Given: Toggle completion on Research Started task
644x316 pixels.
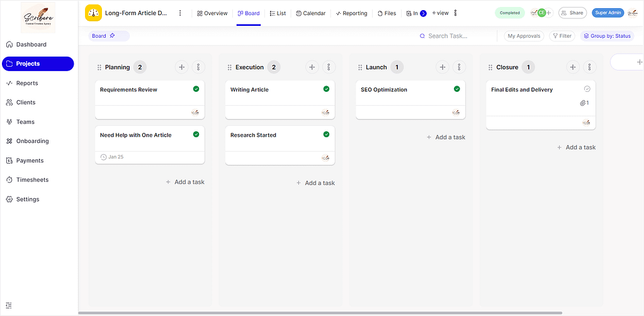Looking at the screenshot, I should (326, 134).
